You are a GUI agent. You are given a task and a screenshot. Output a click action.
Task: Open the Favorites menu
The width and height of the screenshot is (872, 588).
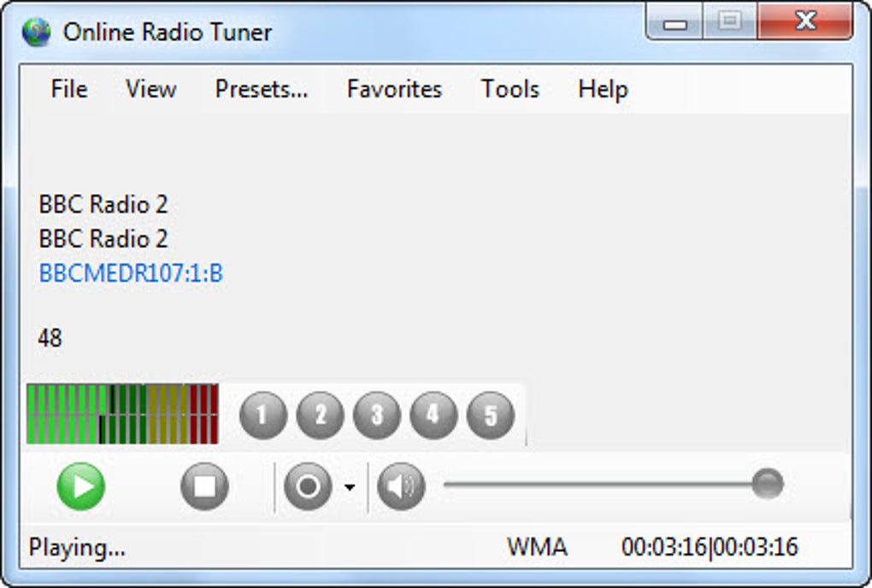(x=394, y=89)
